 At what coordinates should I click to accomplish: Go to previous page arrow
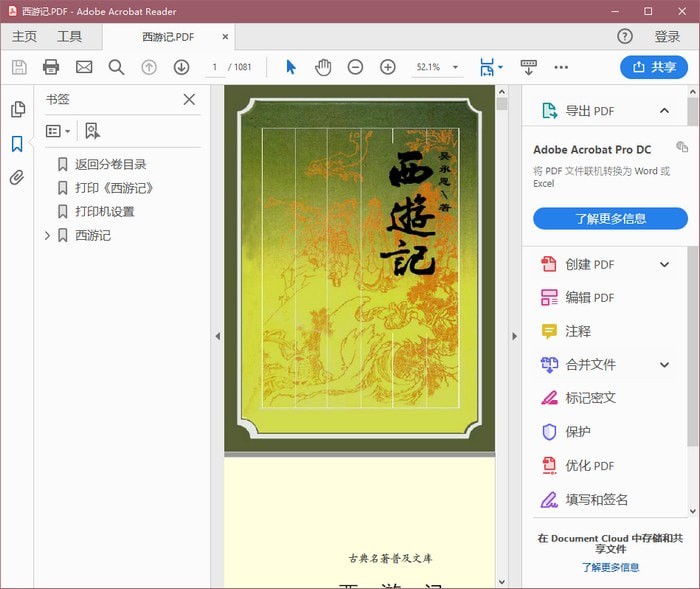click(149, 67)
